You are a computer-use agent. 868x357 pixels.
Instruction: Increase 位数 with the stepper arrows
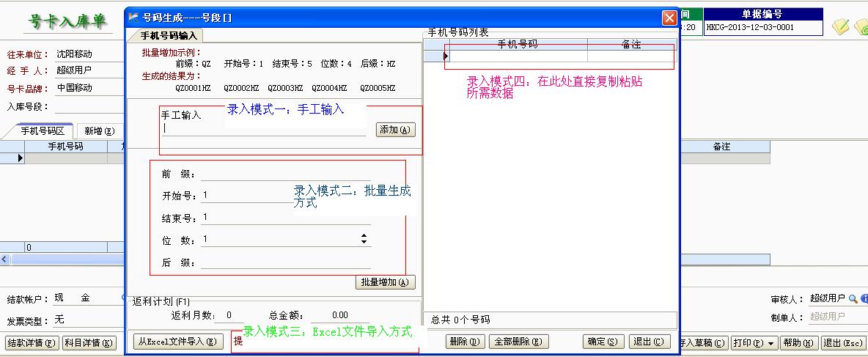click(364, 236)
